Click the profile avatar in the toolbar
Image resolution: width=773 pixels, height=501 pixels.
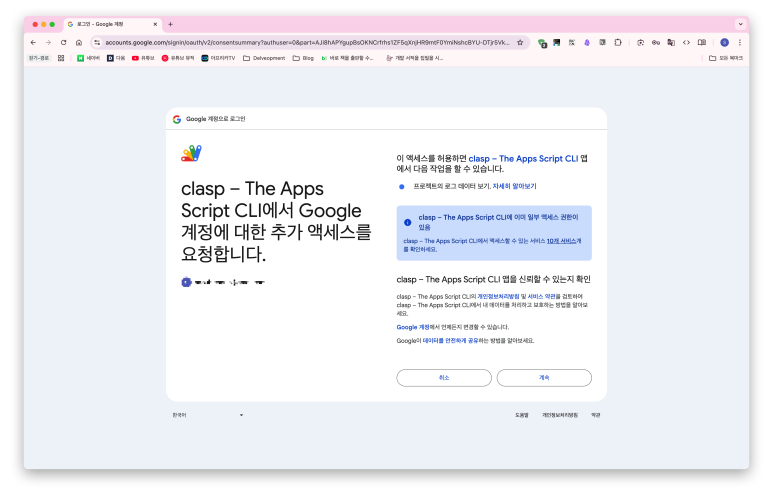pyautogui.click(x=724, y=42)
